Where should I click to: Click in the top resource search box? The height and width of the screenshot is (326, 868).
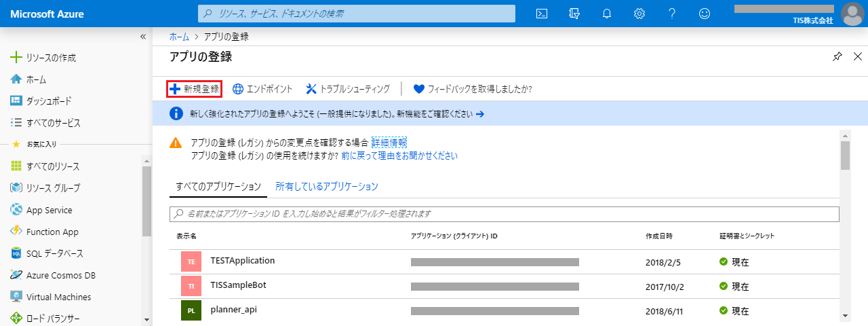coord(356,14)
